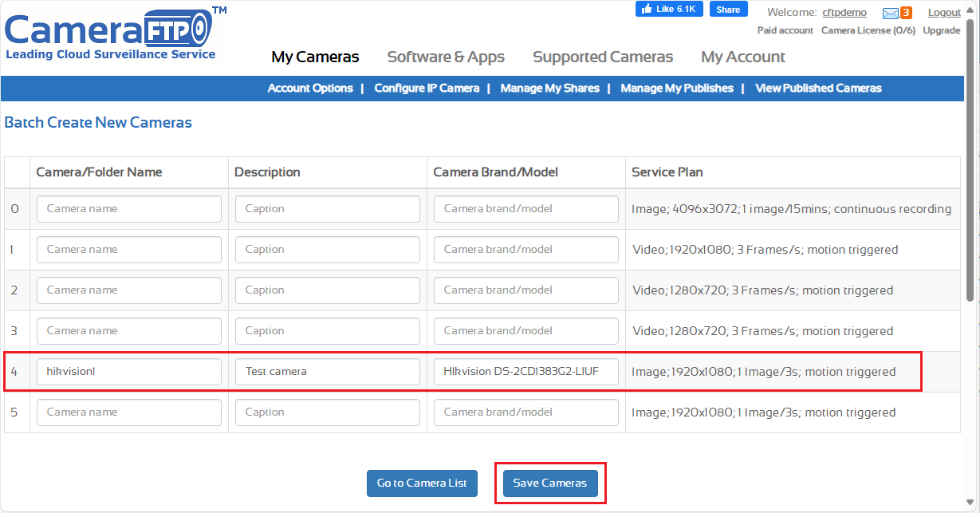Click the CameraFTP logo
Image resolution: width=980 pixels, height=517 pixels.
point(112,35)
